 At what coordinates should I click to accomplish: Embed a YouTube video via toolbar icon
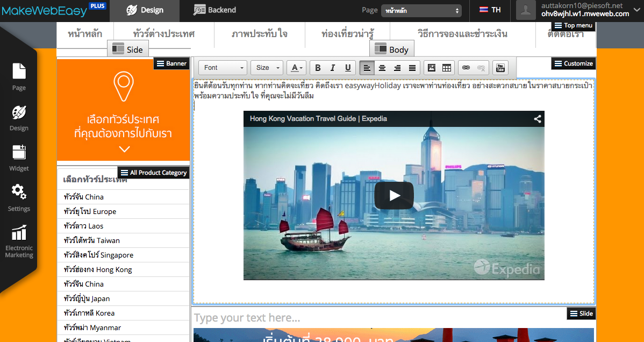pyautogui.click(x=500, y=68)
